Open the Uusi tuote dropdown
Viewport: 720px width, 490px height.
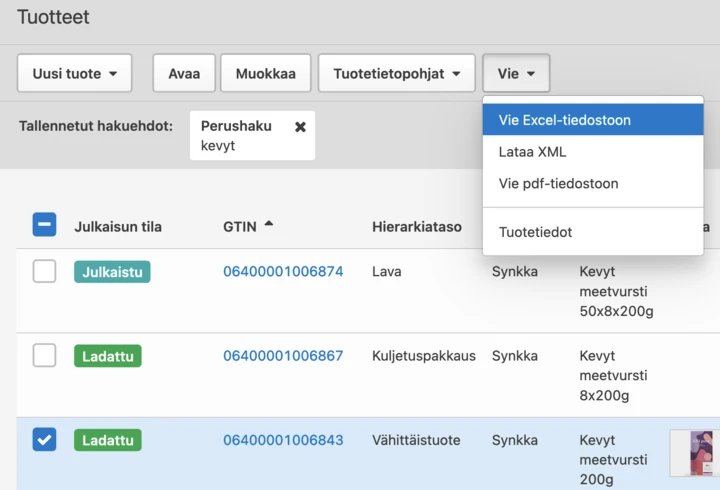pos(74,74)
